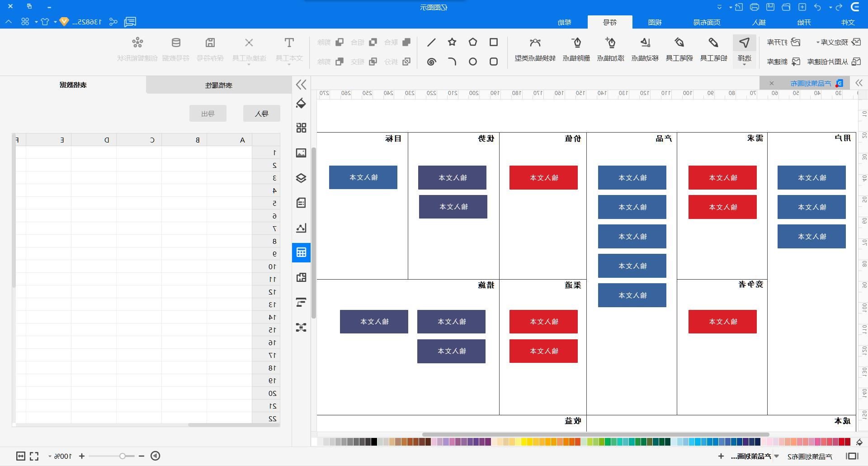Choose the 添加锚点 add anchor tool
Viewport: 868px width, 466px height.
point(611,49)
